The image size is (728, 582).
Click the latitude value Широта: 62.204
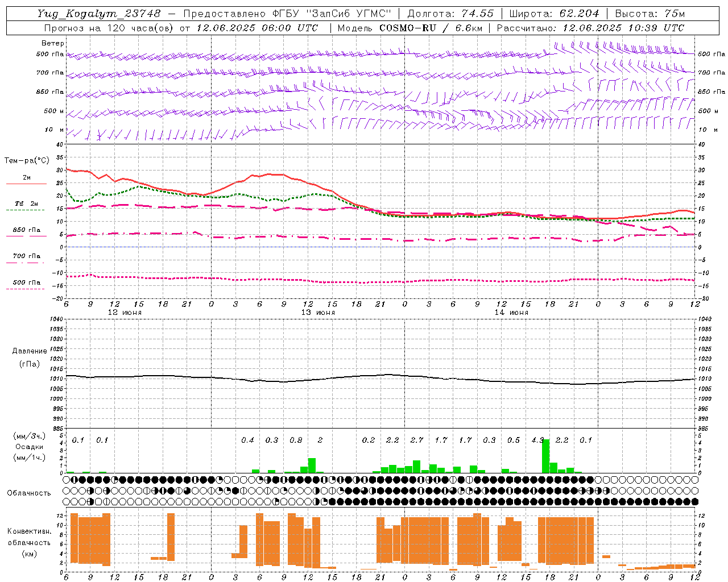click(x=554, y=14)
